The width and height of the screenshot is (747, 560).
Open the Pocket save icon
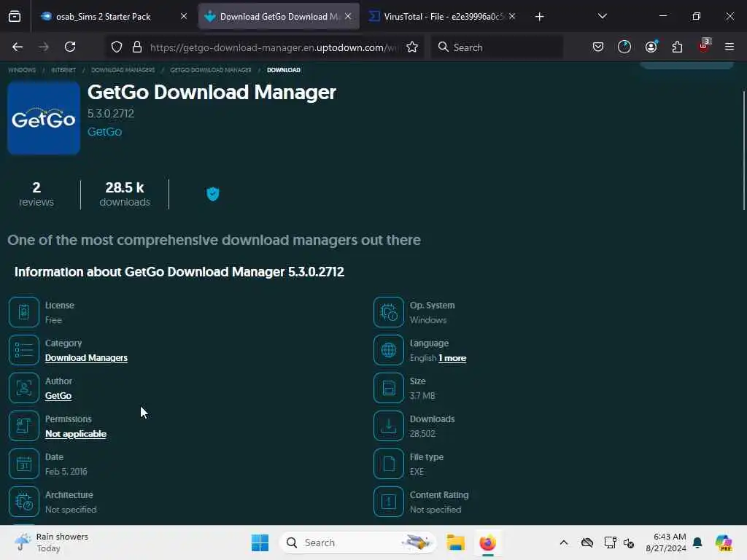598,47
